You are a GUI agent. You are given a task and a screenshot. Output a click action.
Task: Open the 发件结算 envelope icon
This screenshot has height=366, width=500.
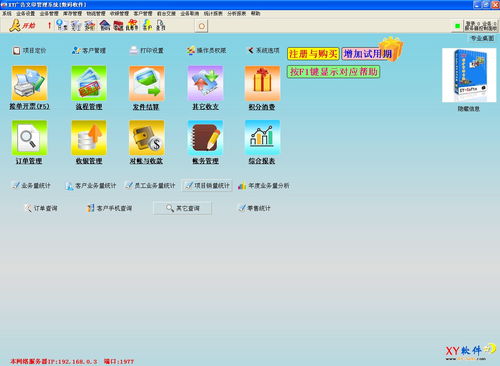coord(146,83)
